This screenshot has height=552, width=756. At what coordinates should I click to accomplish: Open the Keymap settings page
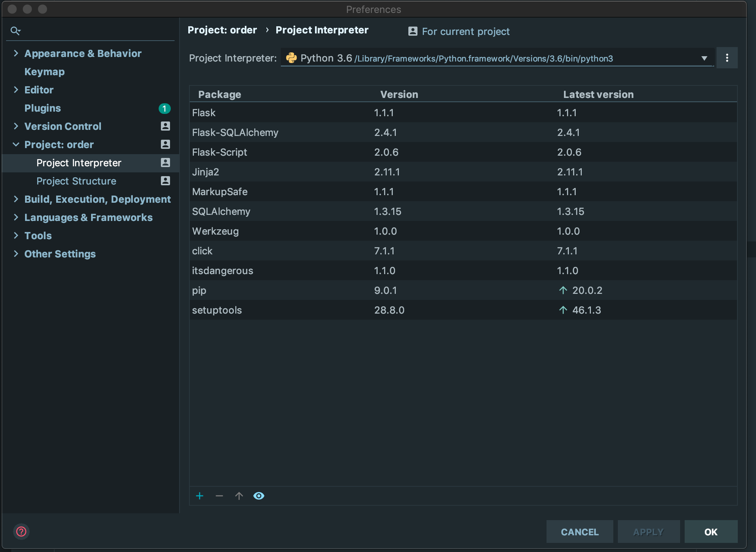[44, 72]
